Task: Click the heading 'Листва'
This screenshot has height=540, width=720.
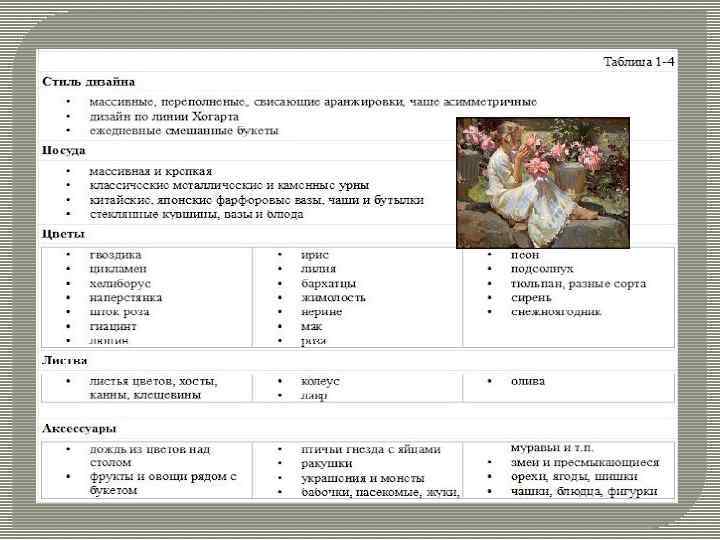Action: tap(64, 360)
